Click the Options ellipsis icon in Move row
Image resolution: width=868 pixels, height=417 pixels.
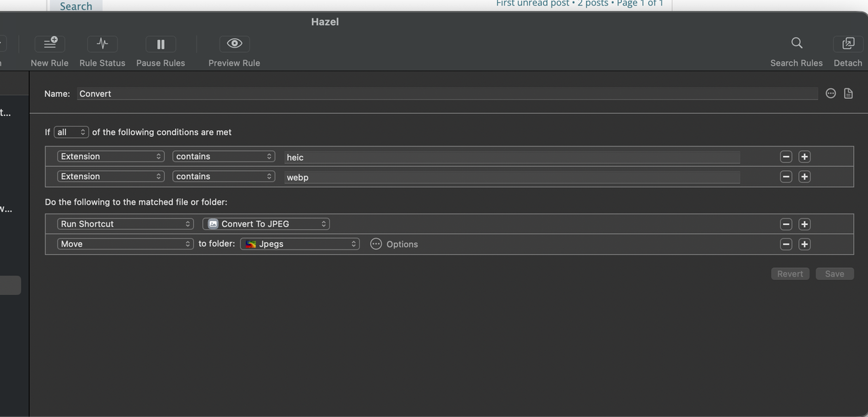click(x=376, y=244)
